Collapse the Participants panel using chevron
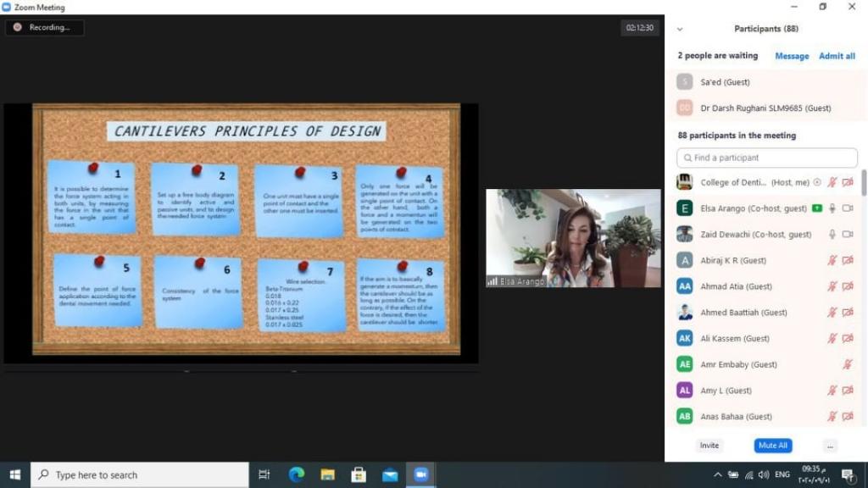 (x=680, y=29)
